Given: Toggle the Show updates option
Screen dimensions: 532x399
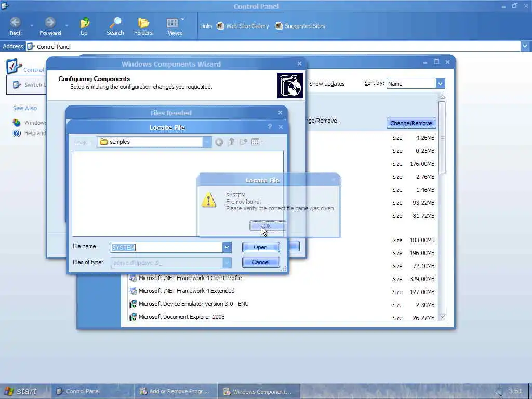Looking at the screenshot, I should click(327, 84).
